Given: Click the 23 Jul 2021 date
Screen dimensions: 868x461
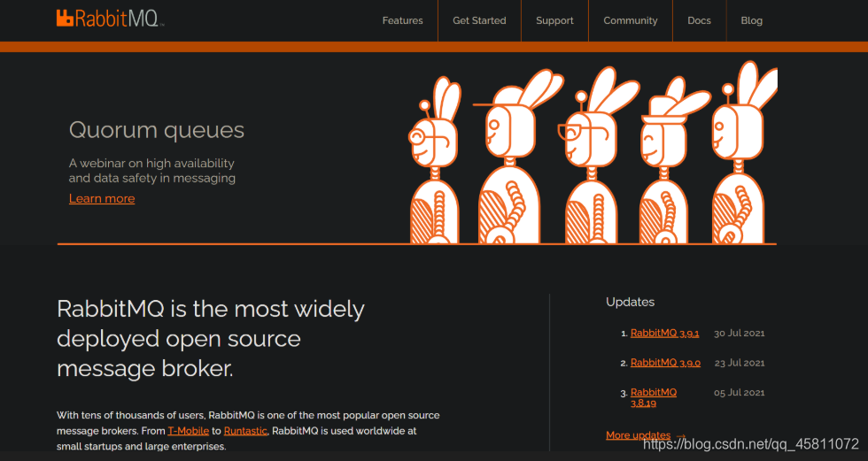Looking at the screenshot, I should (x=740, y=363).
